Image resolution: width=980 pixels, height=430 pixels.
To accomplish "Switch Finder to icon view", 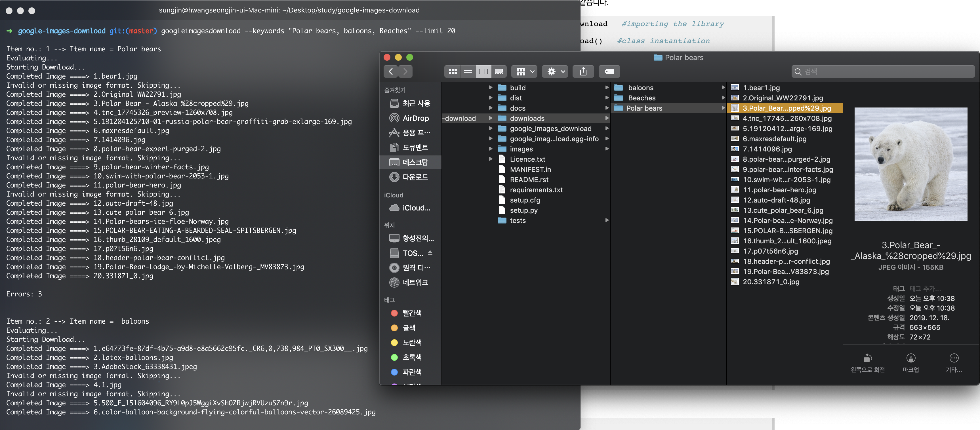I will [x=452, y=71].
